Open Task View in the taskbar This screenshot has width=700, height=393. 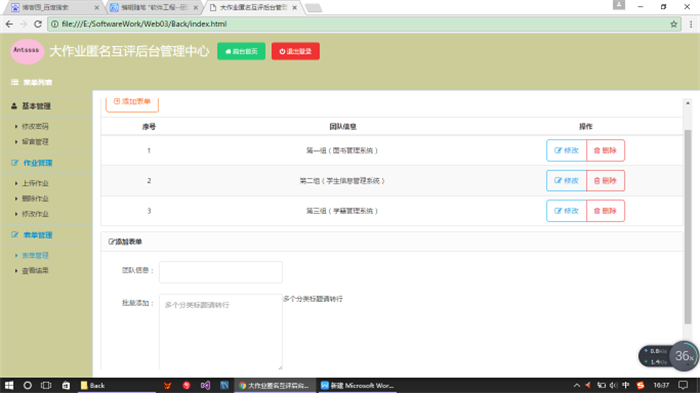tap(46, 385)
